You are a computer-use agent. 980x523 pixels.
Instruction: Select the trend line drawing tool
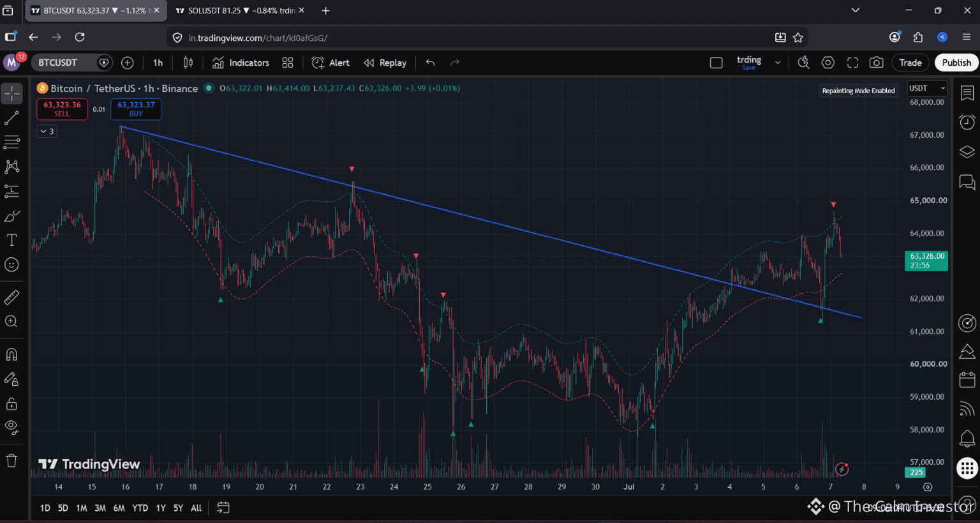point(11,118)
